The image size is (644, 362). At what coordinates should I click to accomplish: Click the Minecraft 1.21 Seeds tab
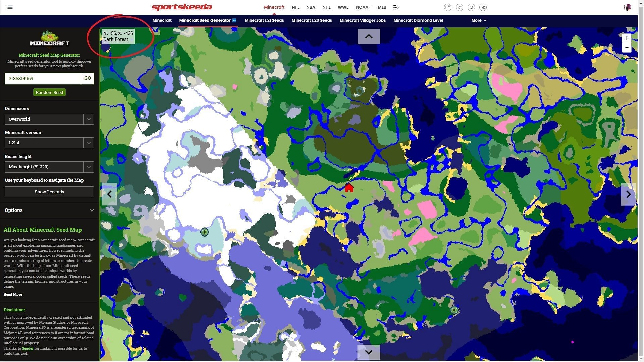pos(264,20)
